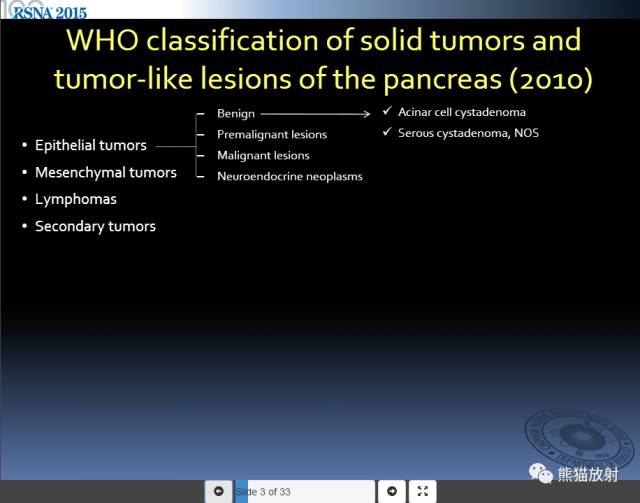The width and height of the screenshot is (640, 503).
Task: Click the WeChat watermark icon
Action: pyautogui.click(x=540, y=474)
